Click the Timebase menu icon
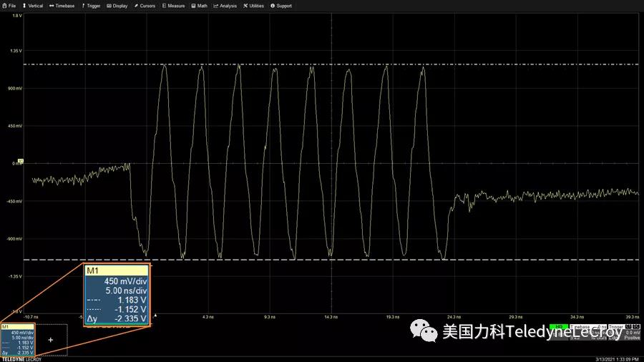Screen dimensions: 644x362 click(52, 6)
